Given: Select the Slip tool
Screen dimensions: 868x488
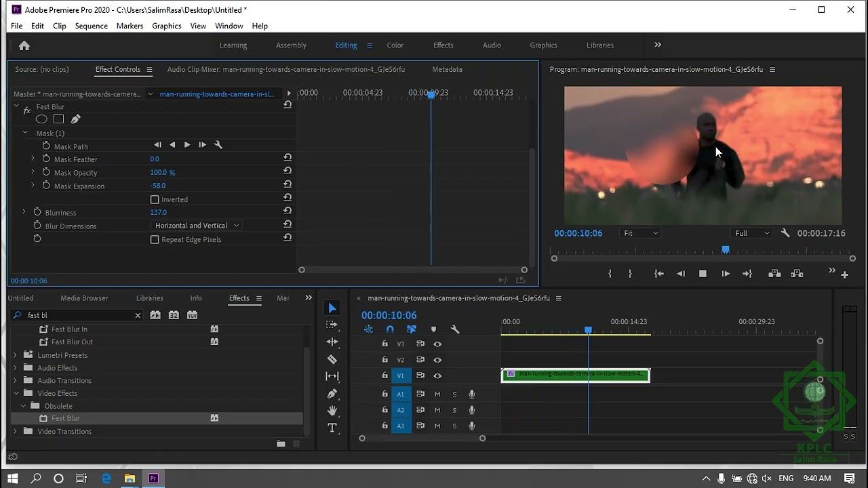Looking at the screenshot, I should click(332, 376).
